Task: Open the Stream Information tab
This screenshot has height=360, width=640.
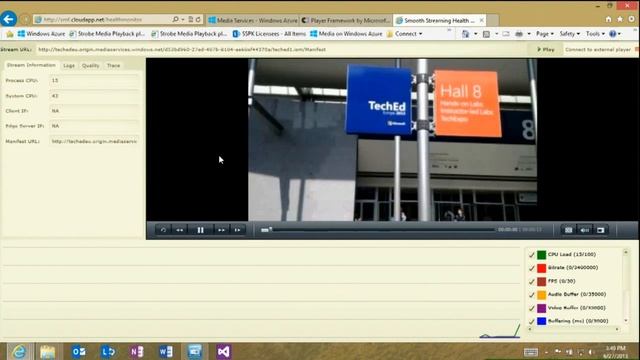Action: (x=31, y=65)
